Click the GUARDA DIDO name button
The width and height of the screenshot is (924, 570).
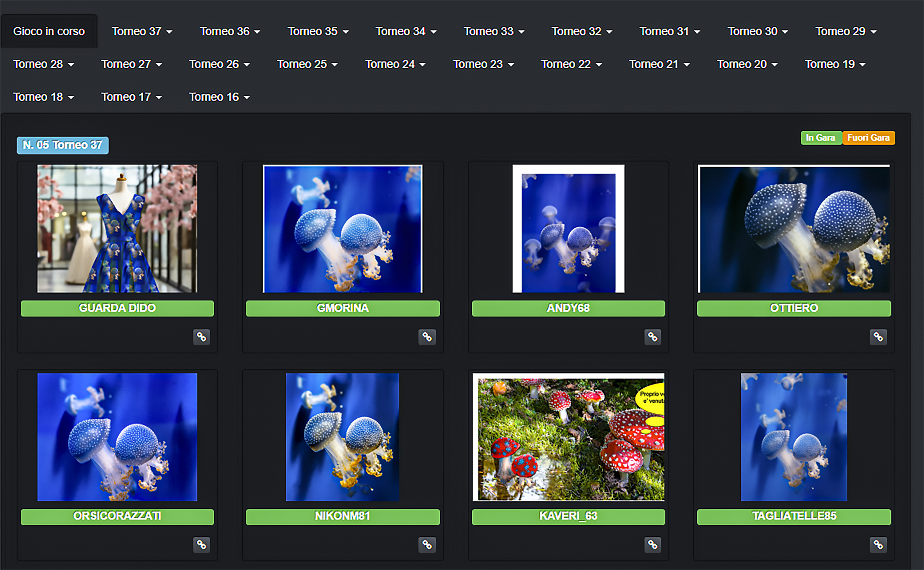tap(117, 308)
